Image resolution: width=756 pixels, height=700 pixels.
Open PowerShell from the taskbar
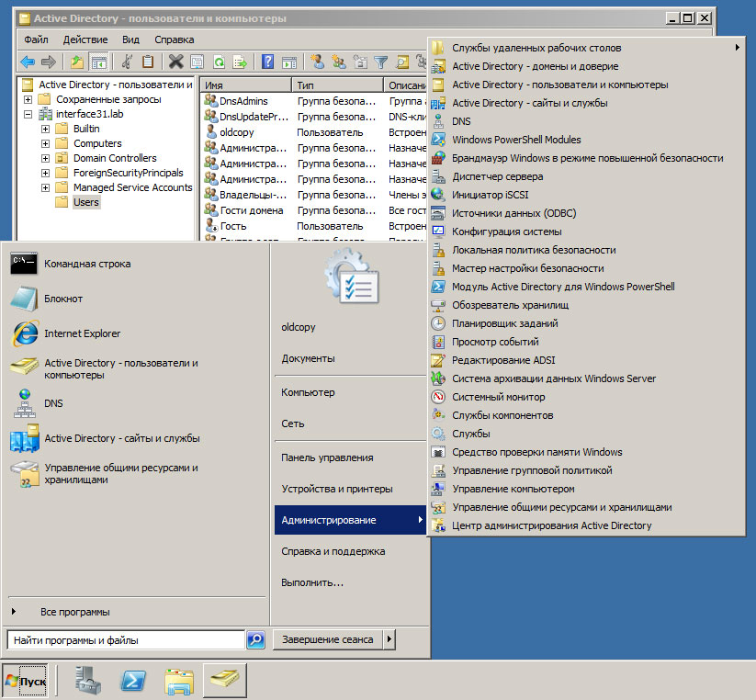click(133, 681)
